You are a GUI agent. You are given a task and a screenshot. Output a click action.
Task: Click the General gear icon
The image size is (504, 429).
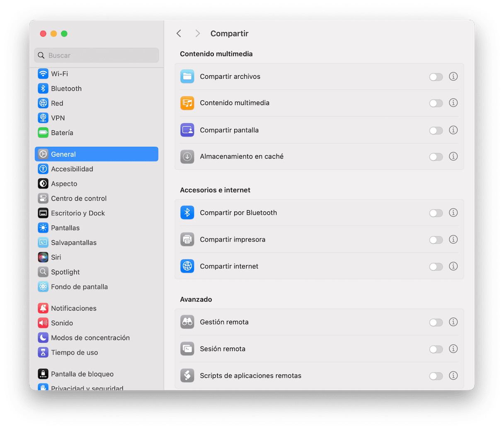click(x=43, y=154)
